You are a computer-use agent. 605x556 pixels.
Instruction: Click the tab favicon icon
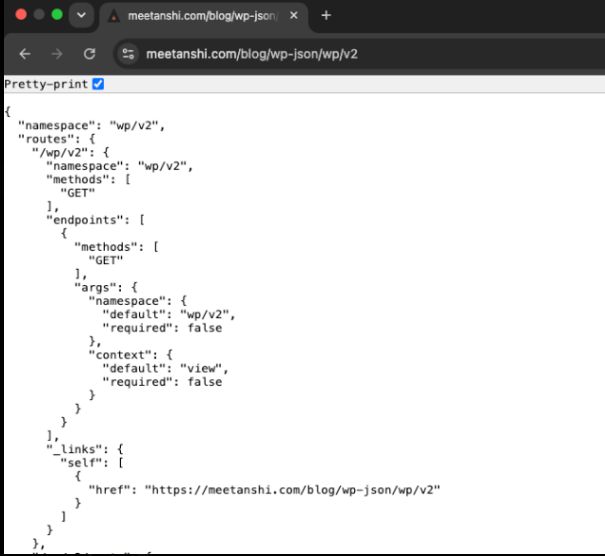pos(113,16)
